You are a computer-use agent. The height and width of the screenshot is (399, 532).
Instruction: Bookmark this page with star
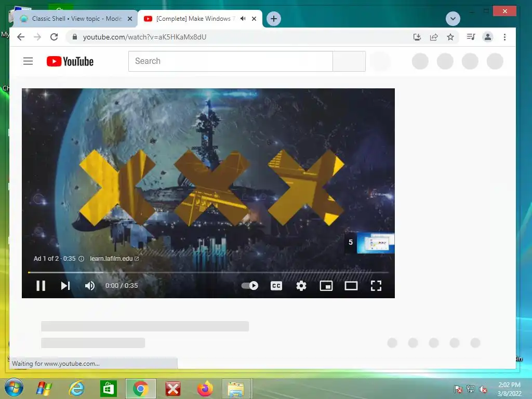coord(450,37)
